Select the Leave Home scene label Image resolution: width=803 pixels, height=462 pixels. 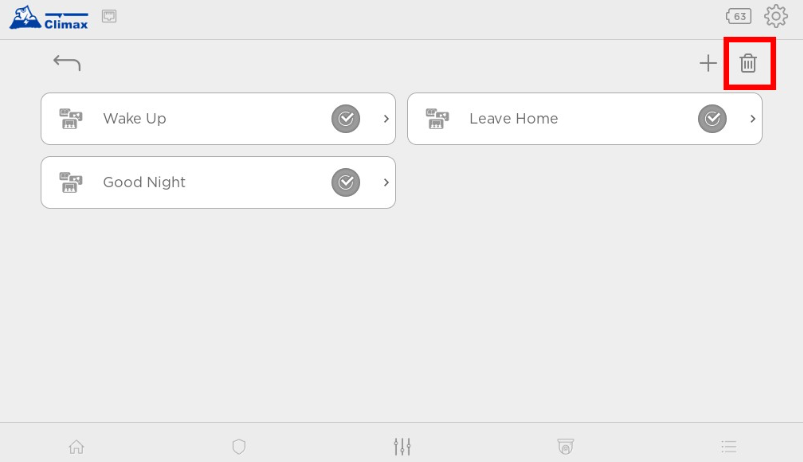(x=513, y=119)
